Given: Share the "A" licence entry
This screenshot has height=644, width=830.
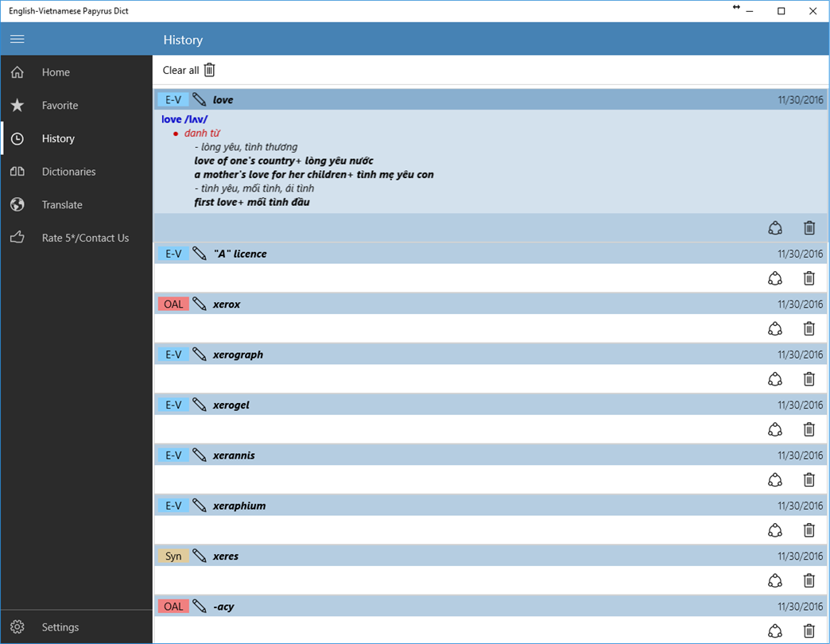Looking at the screenshot, I should tap(775, 278).
